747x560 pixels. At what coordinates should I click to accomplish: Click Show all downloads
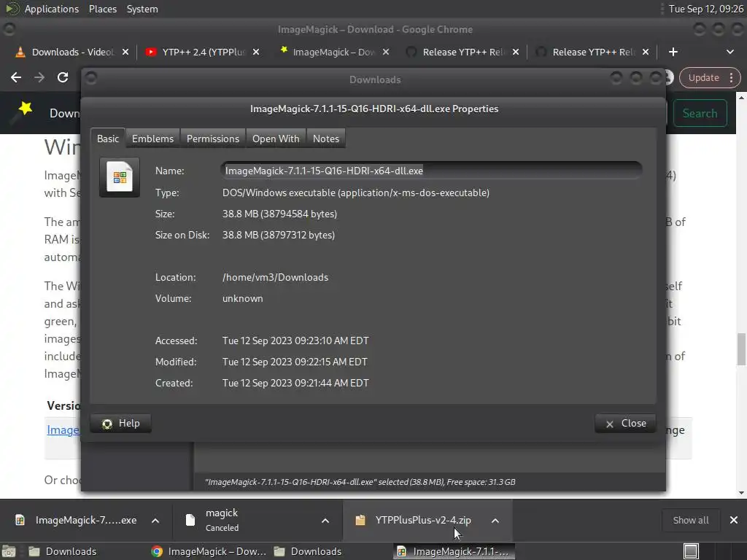pos(690,521)
